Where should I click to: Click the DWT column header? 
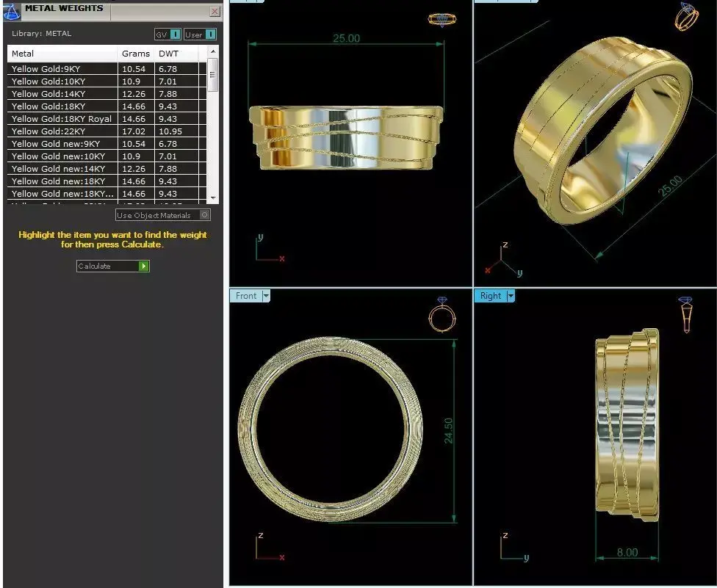pos(176,54)
